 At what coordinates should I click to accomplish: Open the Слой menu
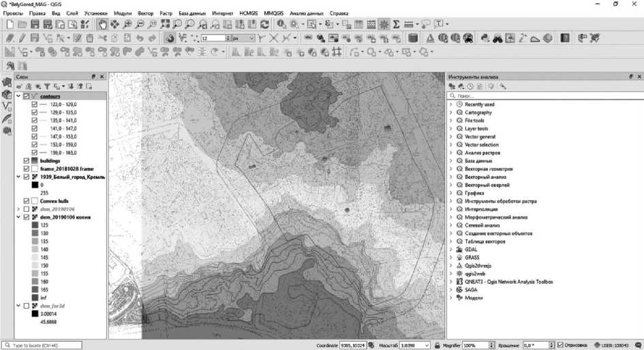[x=72, y=13]
